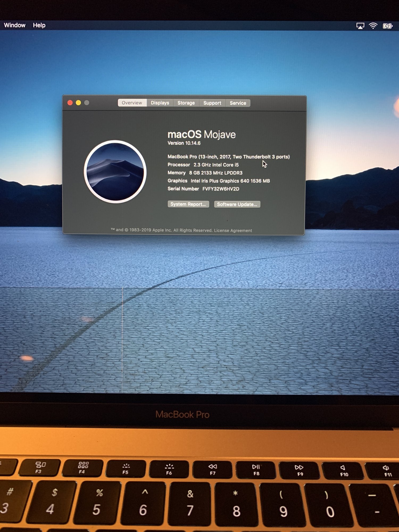Open the Help menu
This screenshot has width=399, height=532.
[x=39, y=25]
